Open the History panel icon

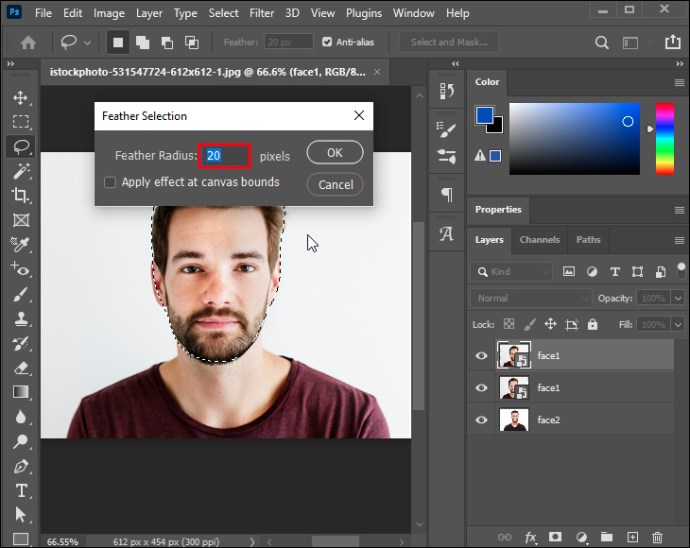tap(446, 91)
